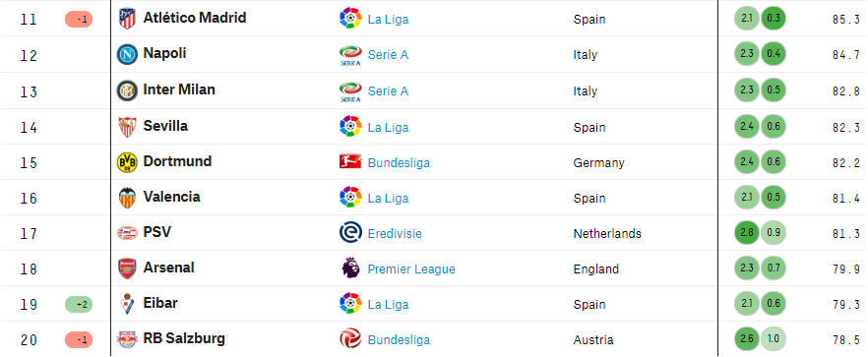Click the Valencia club crest
Screen dimensions: 868x357
127,198
